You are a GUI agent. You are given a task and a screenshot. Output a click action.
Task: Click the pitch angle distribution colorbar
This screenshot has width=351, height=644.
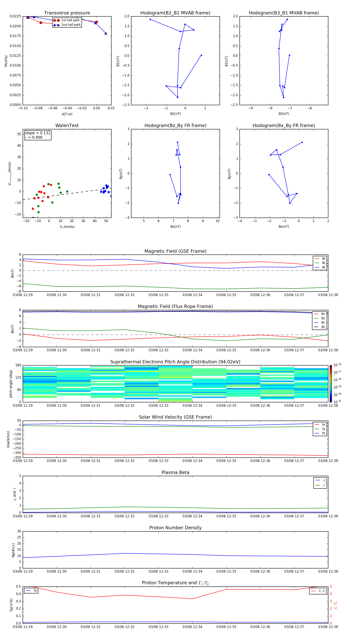tap(331, 383)
